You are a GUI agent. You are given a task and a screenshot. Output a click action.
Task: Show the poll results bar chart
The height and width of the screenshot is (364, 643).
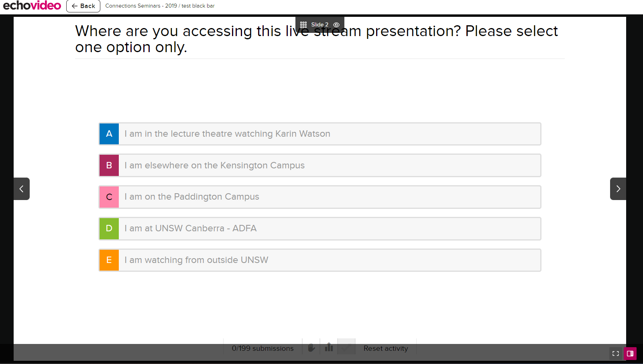point(329,347)
